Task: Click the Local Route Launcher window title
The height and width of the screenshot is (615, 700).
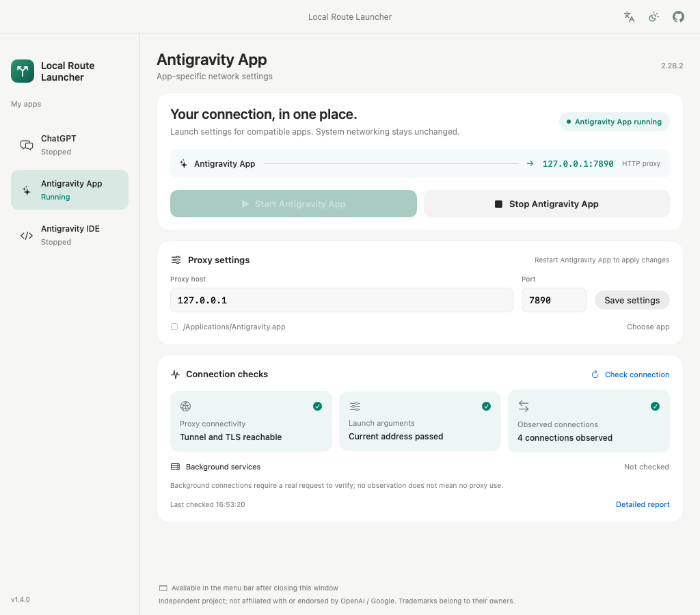Action: pos(350,17)
